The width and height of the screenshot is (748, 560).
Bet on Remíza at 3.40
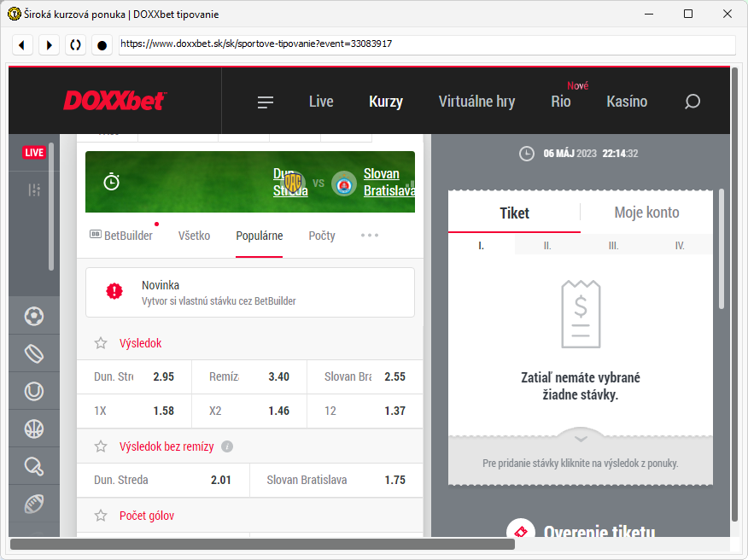pos(249,376)
